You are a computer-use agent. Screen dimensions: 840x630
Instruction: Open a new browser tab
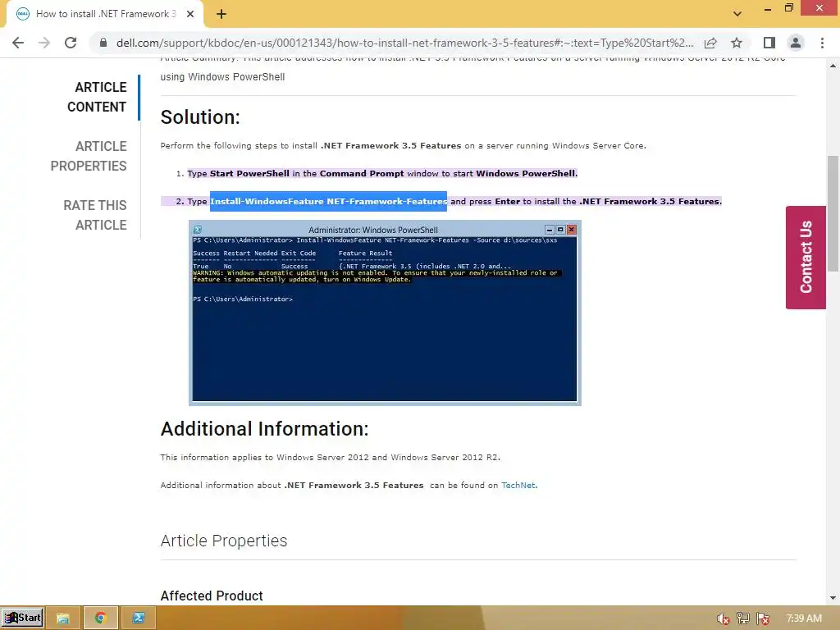[x=221, y=15]
